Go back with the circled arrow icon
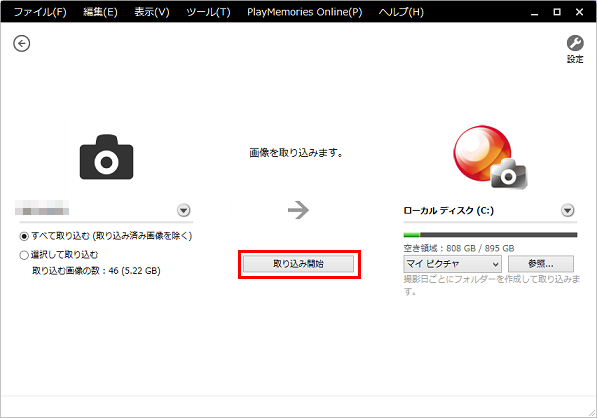 (22, 43)
